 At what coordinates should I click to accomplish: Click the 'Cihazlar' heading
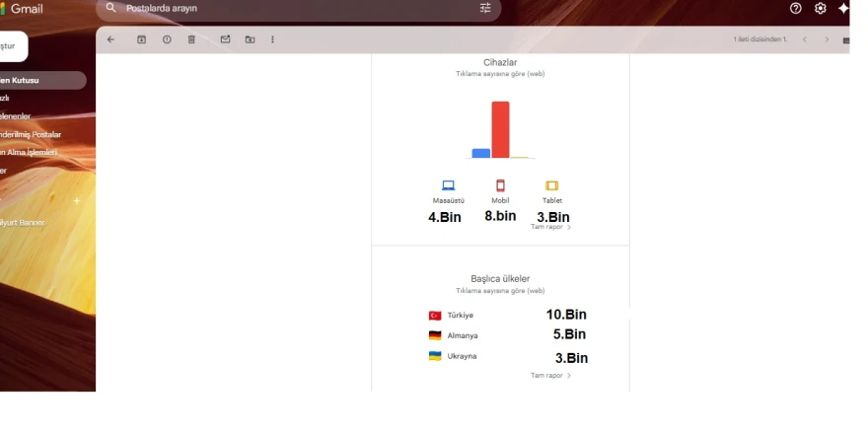coord(500,62)
